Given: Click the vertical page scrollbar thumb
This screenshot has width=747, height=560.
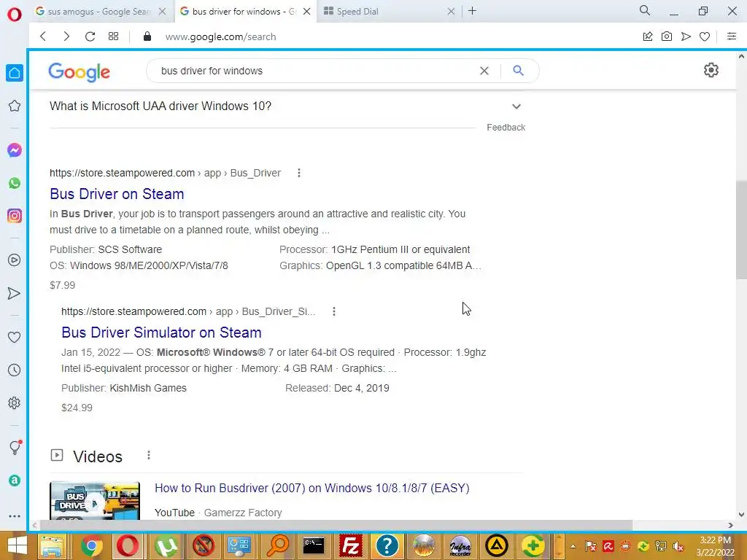Looking at the screenshot, I should point(741,230).
